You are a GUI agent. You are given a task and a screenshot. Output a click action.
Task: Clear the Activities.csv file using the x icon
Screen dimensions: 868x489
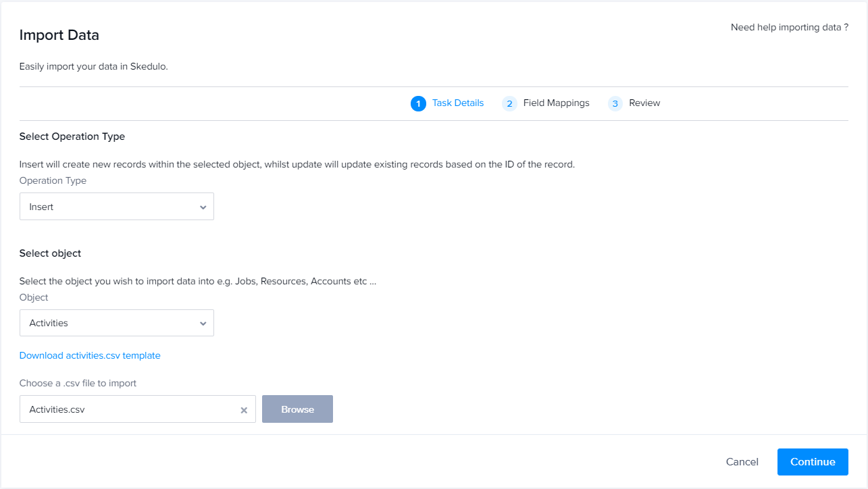point(243,409)
